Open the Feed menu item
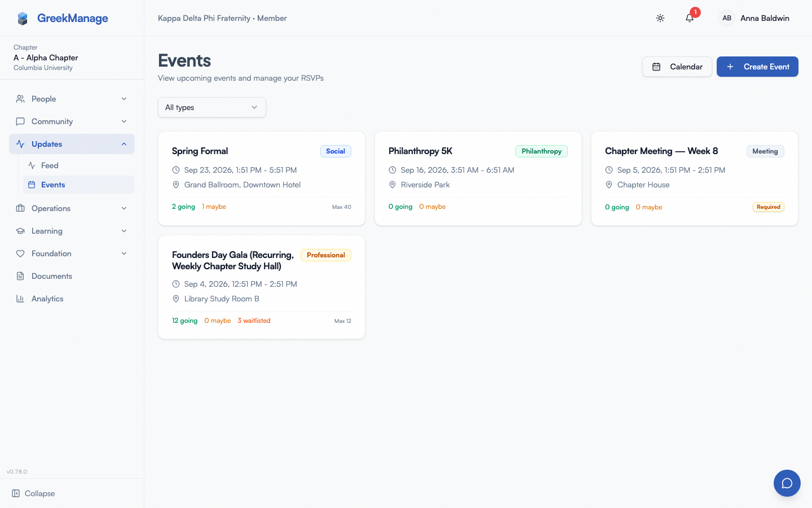Viewport: 812px width, 508px height. [x=79, y=165]
